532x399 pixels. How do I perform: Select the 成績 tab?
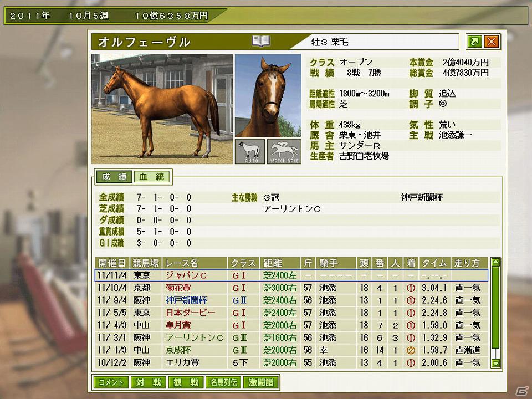pos(114,177)
